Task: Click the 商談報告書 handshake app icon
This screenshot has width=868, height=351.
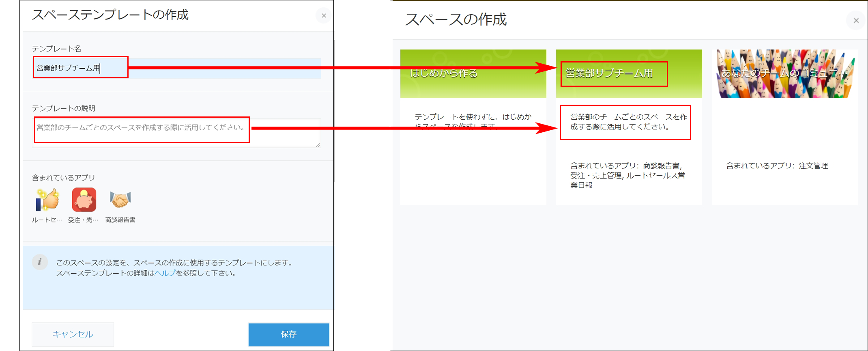Action: coord(120,200)
